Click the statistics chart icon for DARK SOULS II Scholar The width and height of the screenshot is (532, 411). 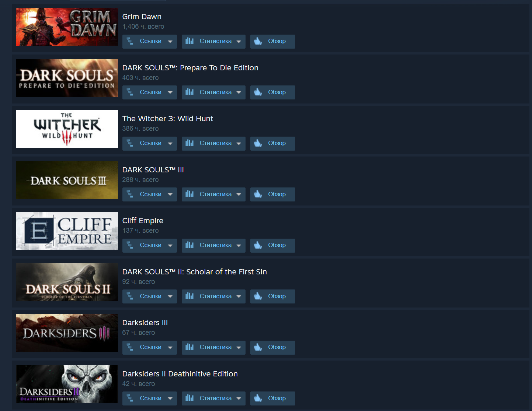pyautogui.click(x=189, y=296)
